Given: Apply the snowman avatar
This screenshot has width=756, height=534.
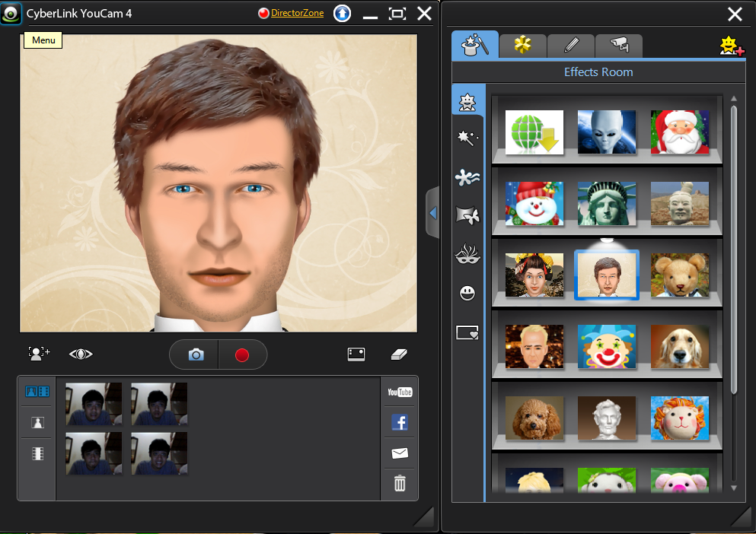Looking at the screenshot, I should pyautogui.click(x=534, y=203).
